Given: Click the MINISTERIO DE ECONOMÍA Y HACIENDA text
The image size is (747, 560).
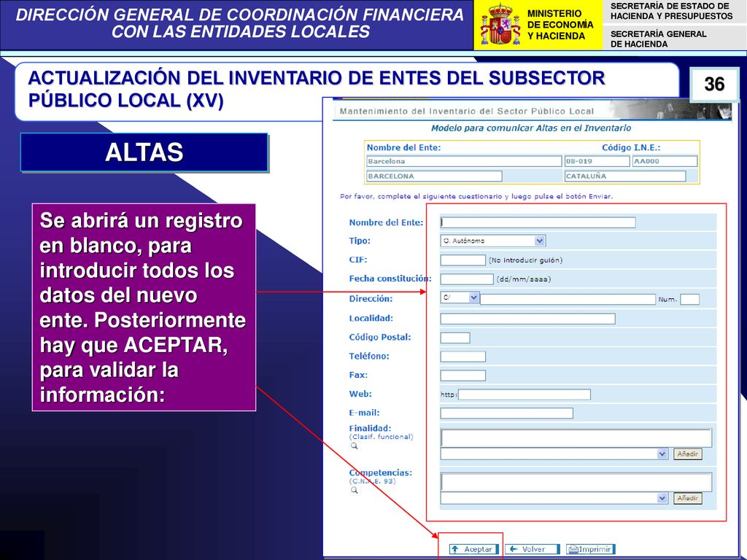Looking at the screenshot, I should 560,25.
